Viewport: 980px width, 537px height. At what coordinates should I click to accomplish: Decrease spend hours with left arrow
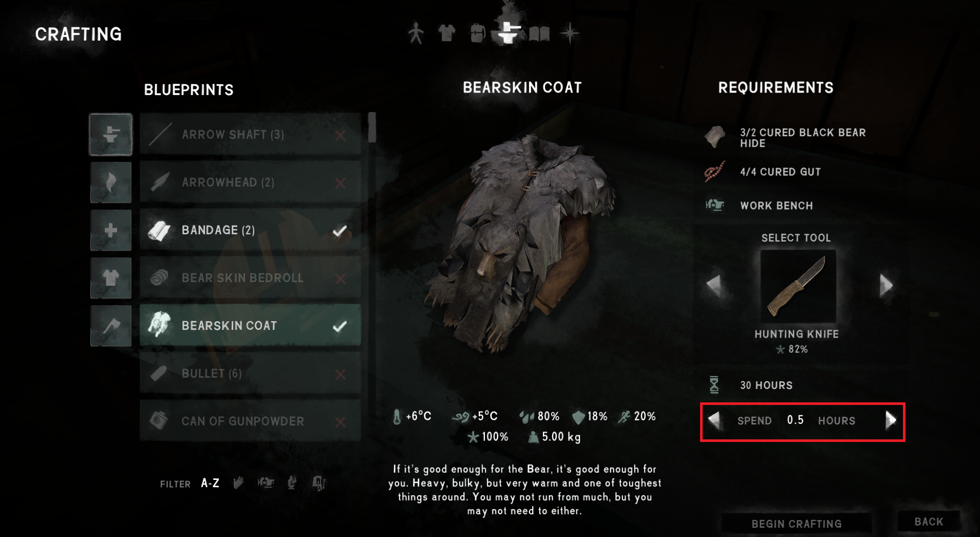[x=714, y=420]
